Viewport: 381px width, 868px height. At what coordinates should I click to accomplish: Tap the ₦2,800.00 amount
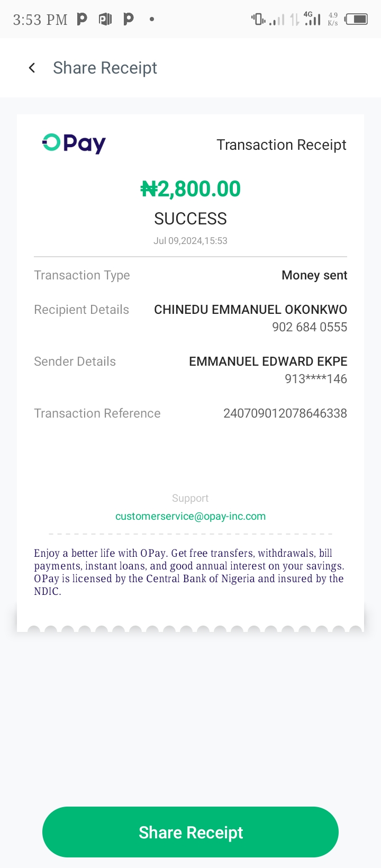pyautogui.click(x=190, y=189)
